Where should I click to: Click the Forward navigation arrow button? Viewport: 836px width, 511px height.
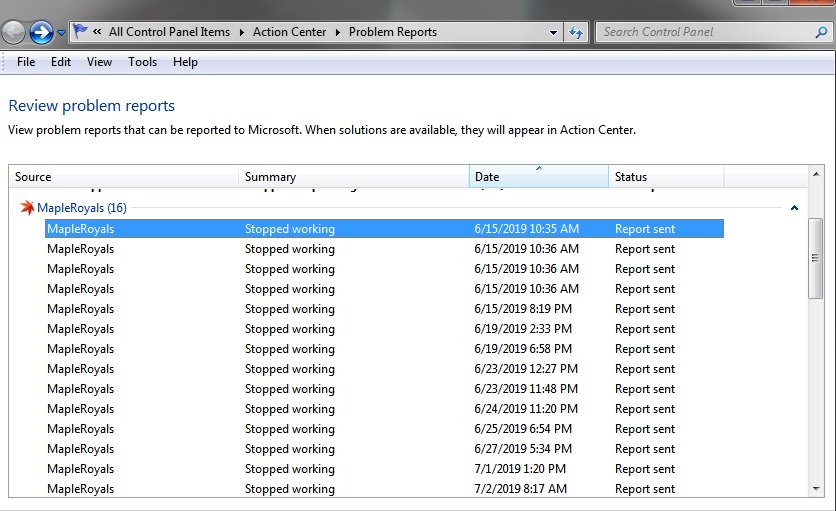[x=41, y=33]
